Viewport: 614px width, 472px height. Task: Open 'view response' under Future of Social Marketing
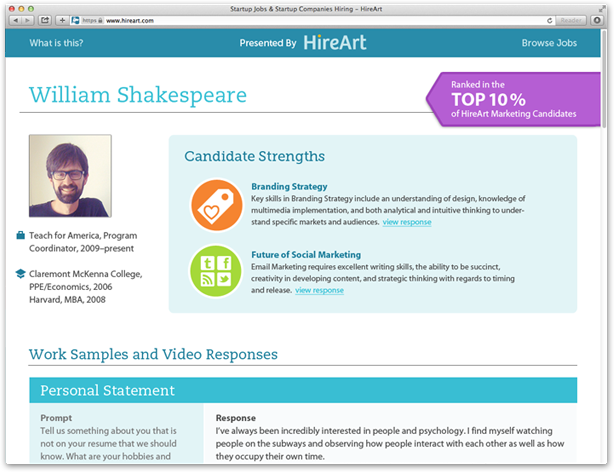tap(319, 290)
